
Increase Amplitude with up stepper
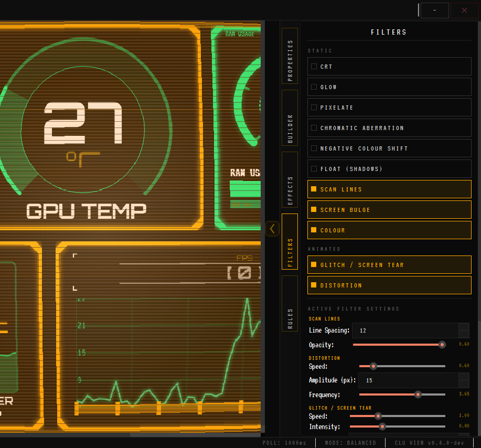coord(464,377)
